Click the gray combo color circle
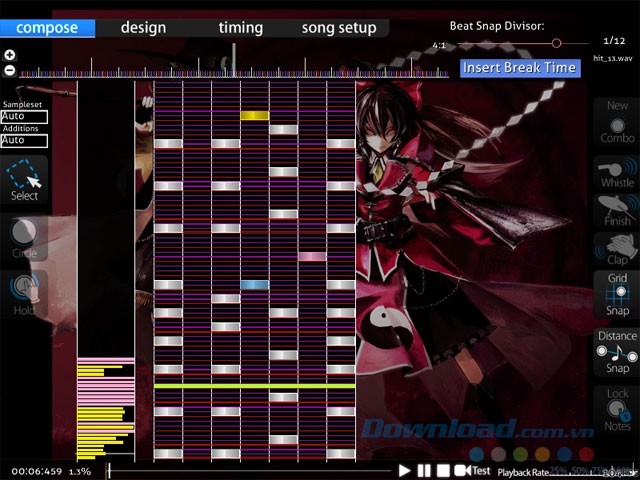 pyautogui.click(x=498, y=454)
